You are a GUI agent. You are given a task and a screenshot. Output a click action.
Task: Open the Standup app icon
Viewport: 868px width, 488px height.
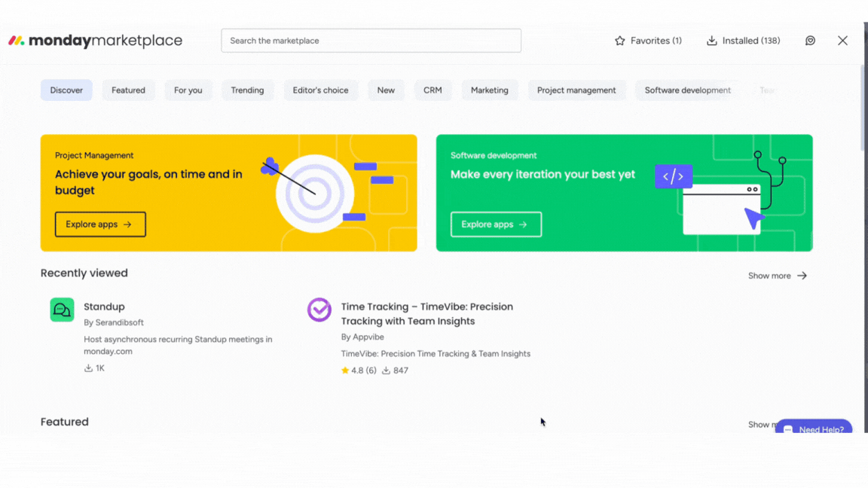click(x=62, y=310)
